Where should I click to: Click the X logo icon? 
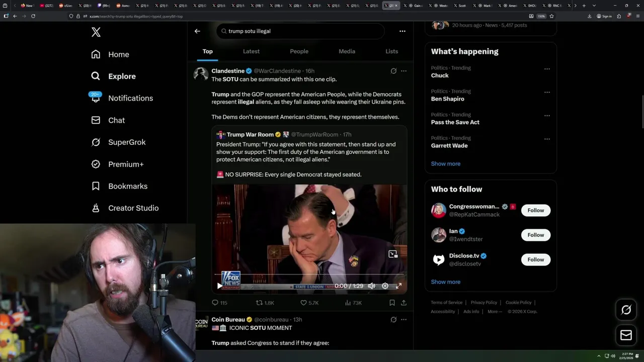(x=96, y=32)
